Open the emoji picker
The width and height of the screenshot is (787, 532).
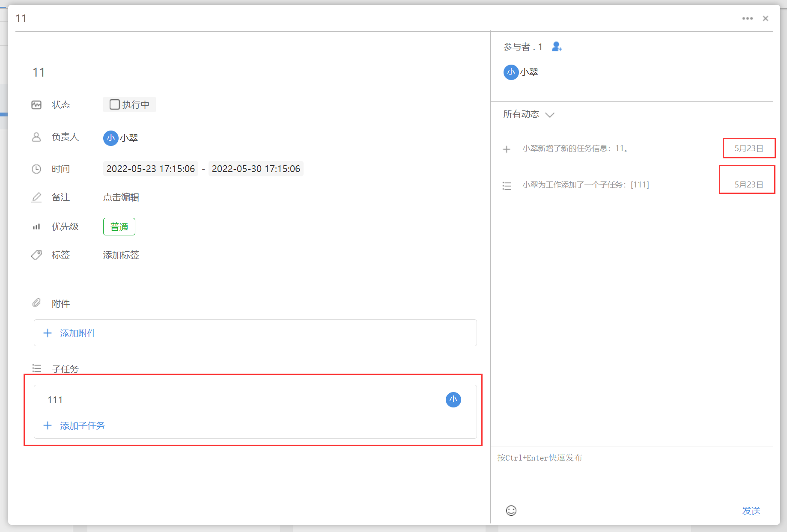tap(511, 511)
